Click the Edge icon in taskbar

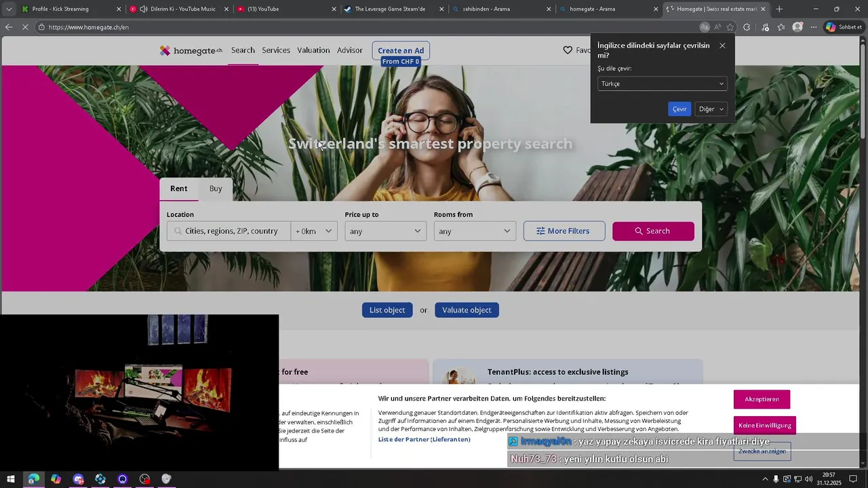pyautogui.click(x=33, y=479)
